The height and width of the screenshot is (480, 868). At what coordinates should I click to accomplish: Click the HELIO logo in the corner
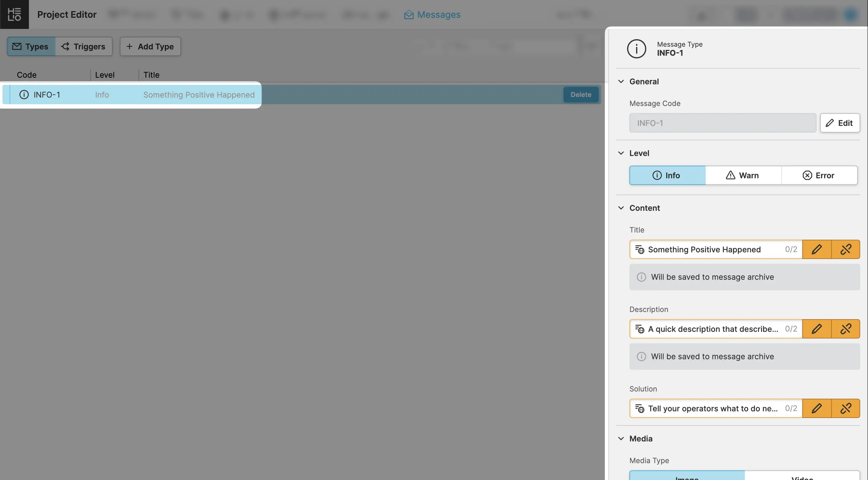(x=14, y=14)
